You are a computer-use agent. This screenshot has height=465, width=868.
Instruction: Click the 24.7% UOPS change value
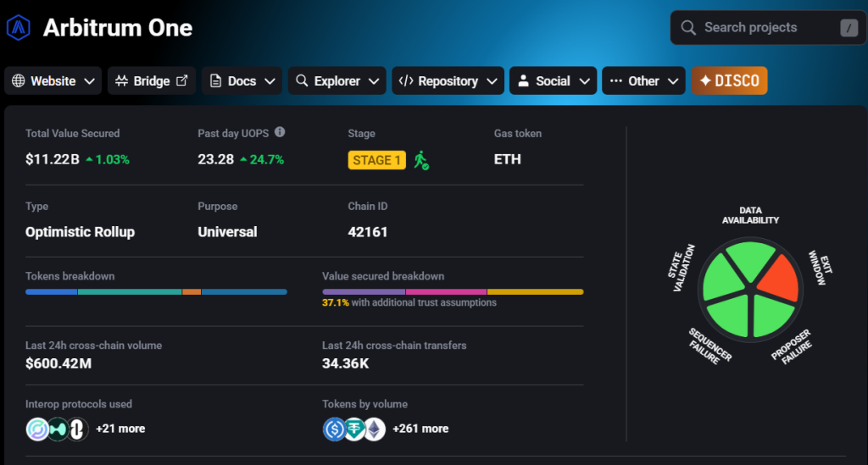pos(267,160)
